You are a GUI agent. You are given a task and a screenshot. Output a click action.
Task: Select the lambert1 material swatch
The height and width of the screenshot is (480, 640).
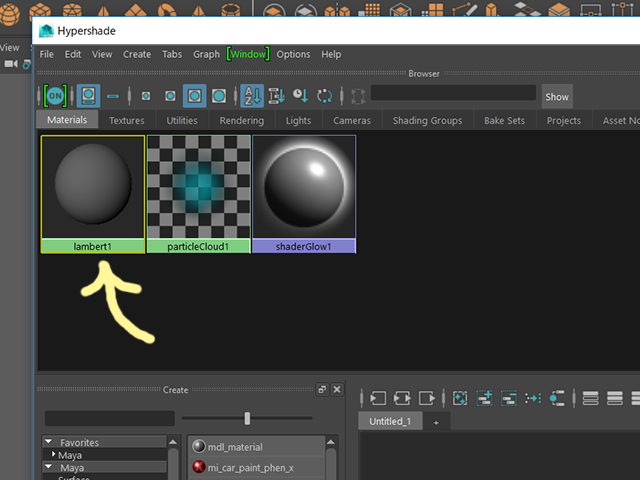[93, 194]
